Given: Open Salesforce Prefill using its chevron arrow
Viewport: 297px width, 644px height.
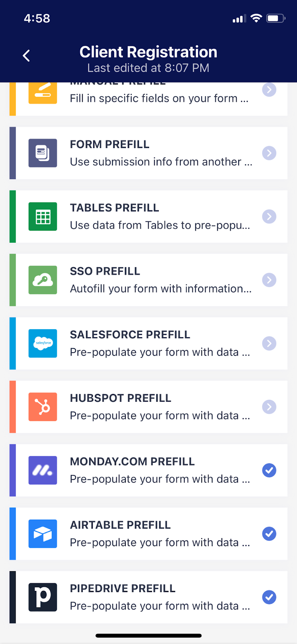Looking at the screenshot, I should [x=269, y=343].
